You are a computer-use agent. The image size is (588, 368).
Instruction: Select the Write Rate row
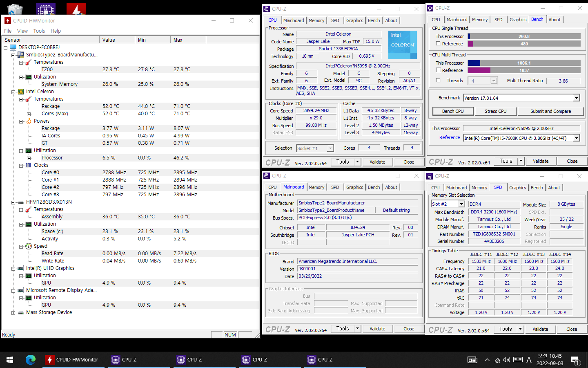coord(131,261)
